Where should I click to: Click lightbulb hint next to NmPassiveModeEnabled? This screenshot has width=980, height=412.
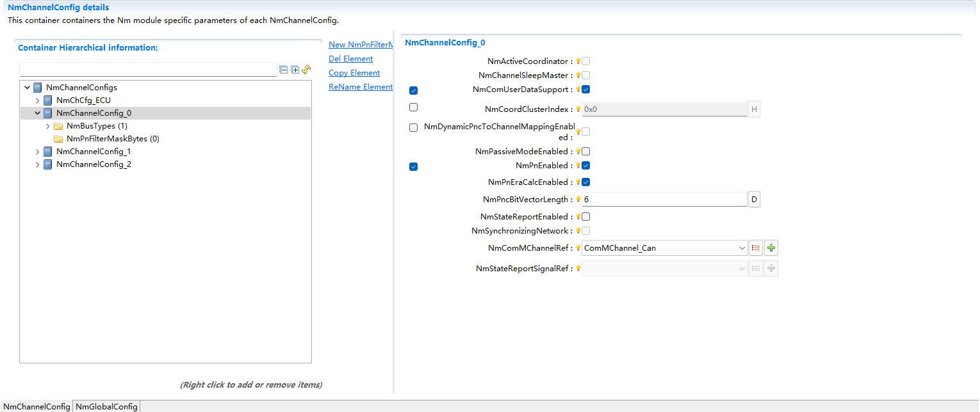578,152
